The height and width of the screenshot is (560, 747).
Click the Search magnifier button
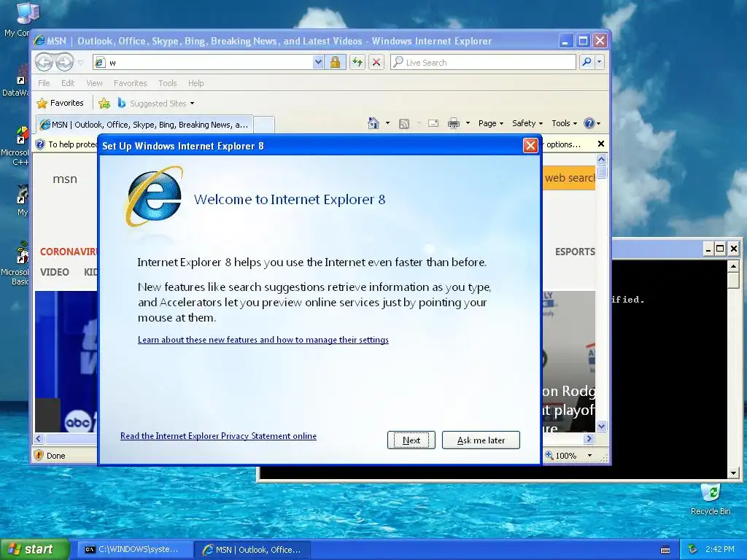(587, 63)
